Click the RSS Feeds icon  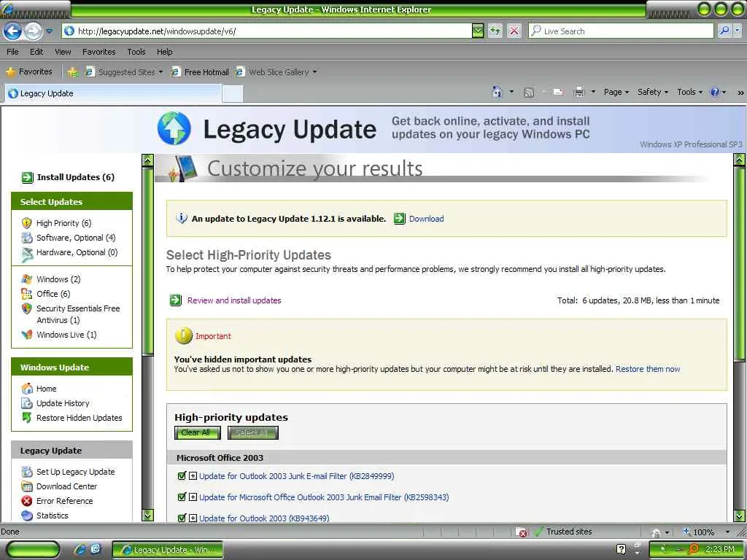tap(529, 93)
